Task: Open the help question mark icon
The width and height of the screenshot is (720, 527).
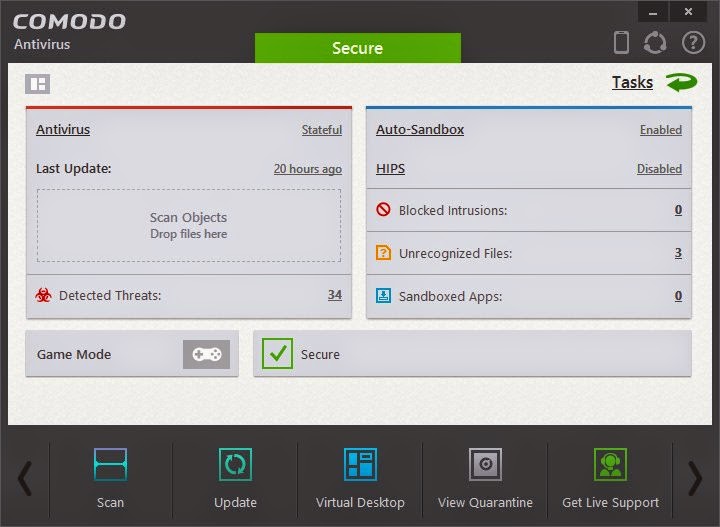Action: (693, 43)
